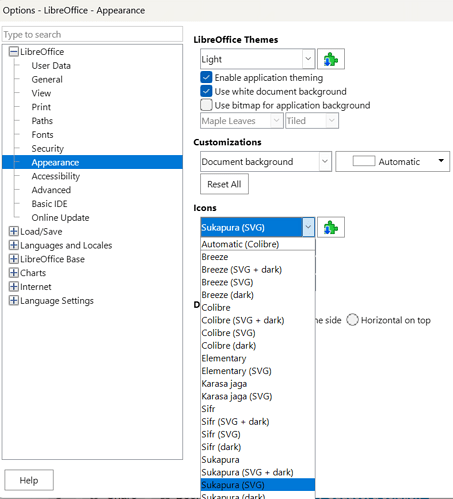Select Horizontal on top radio button

(352, 320)
